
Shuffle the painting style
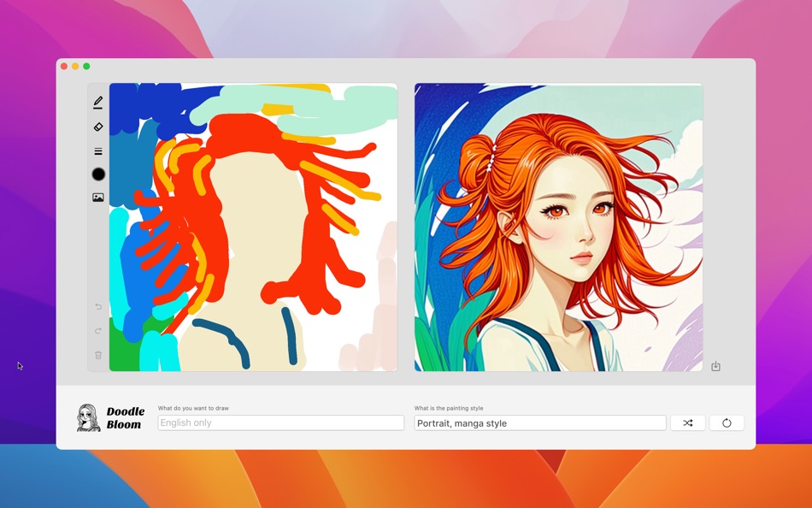pyautogui.click(x=688, y=422)
